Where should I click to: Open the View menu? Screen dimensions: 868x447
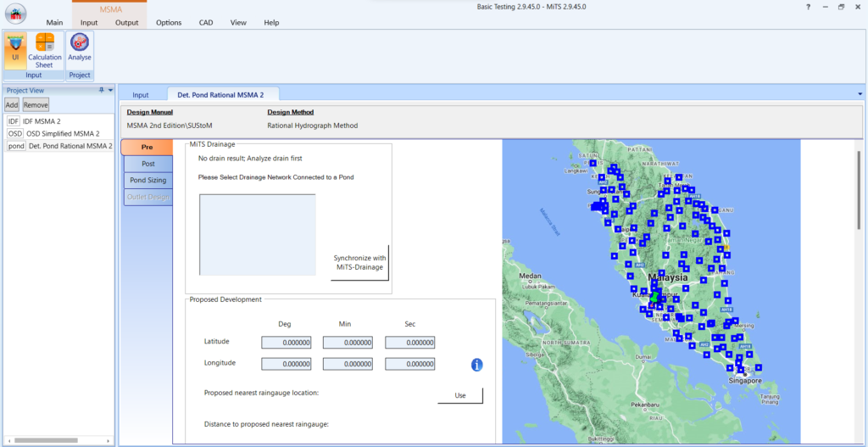point(238,23)
